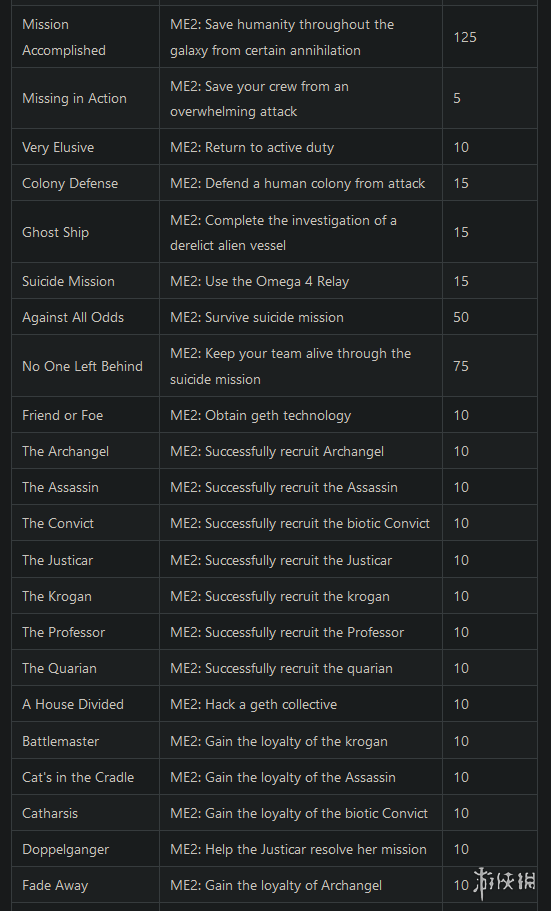Click The Professor achievement name
The image size is (551, 911).
tap(63, 632)
